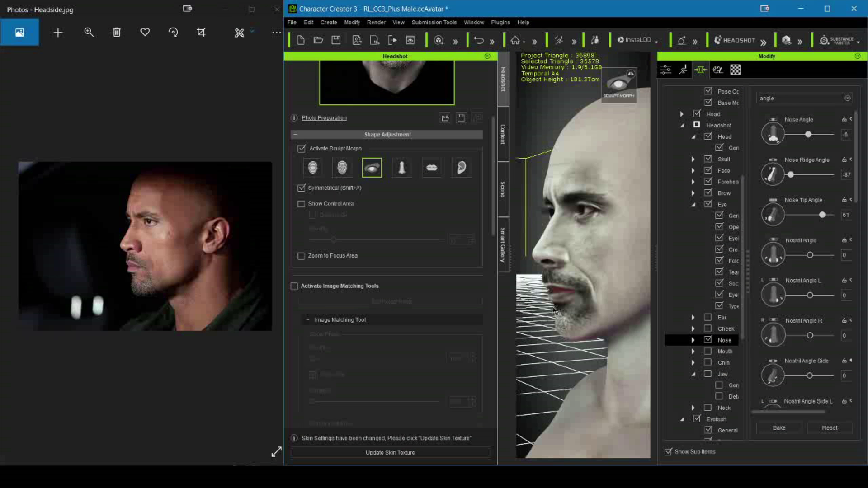Select the ear sculpt morph icon
Viewport: 868px width, 488px height.
coord(462,168)
